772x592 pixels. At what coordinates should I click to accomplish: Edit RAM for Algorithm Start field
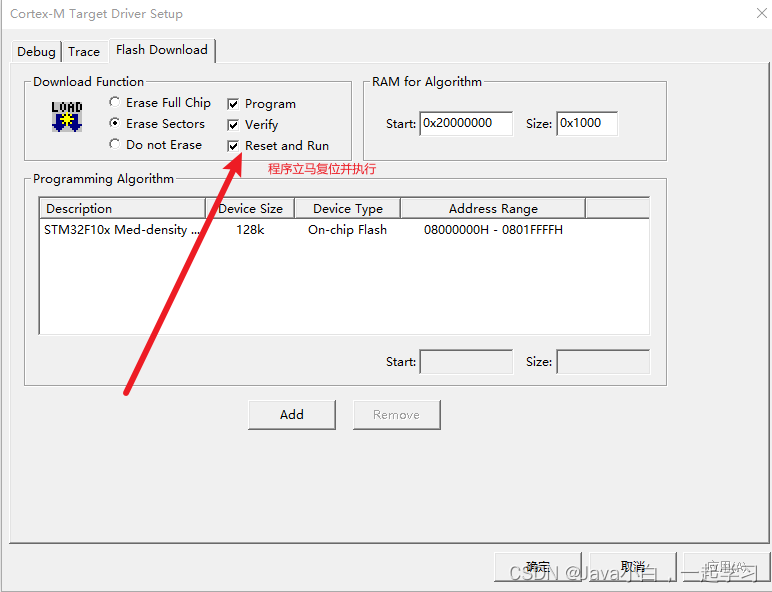click(x=466, y=123)
